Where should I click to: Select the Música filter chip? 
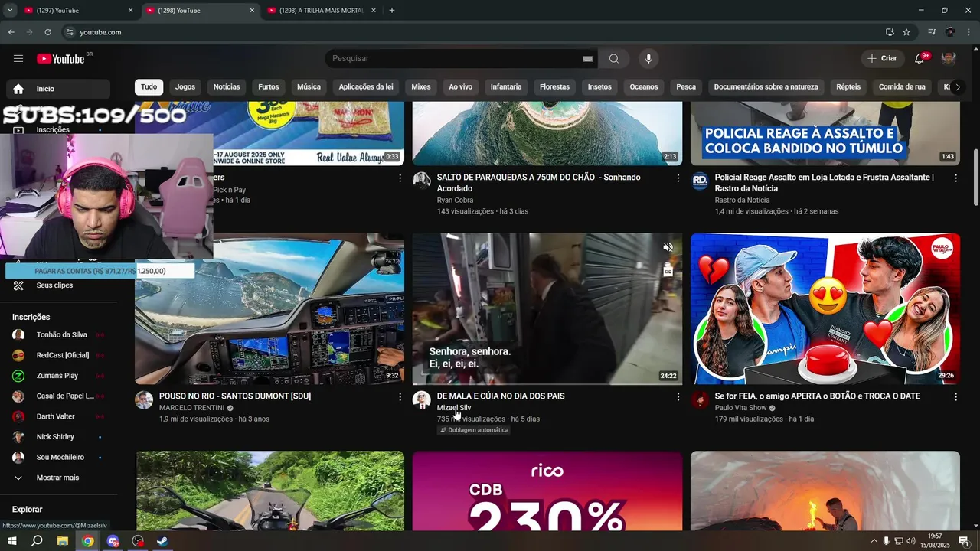coord(309,87)
